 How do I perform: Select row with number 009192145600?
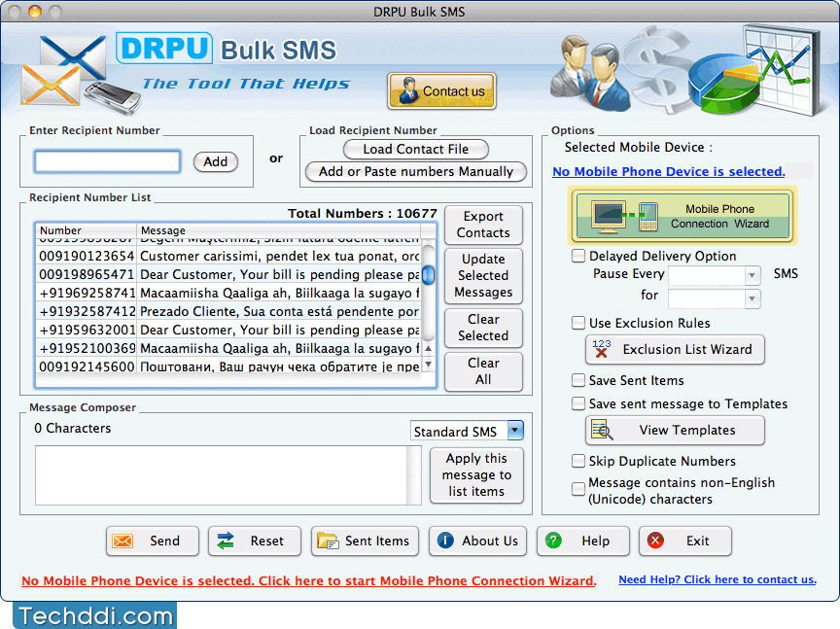tap(228, 367)
